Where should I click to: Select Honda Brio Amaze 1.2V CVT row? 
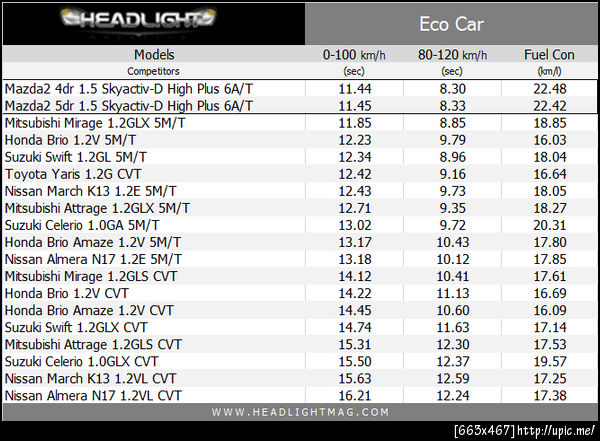[x=300, y=310]
